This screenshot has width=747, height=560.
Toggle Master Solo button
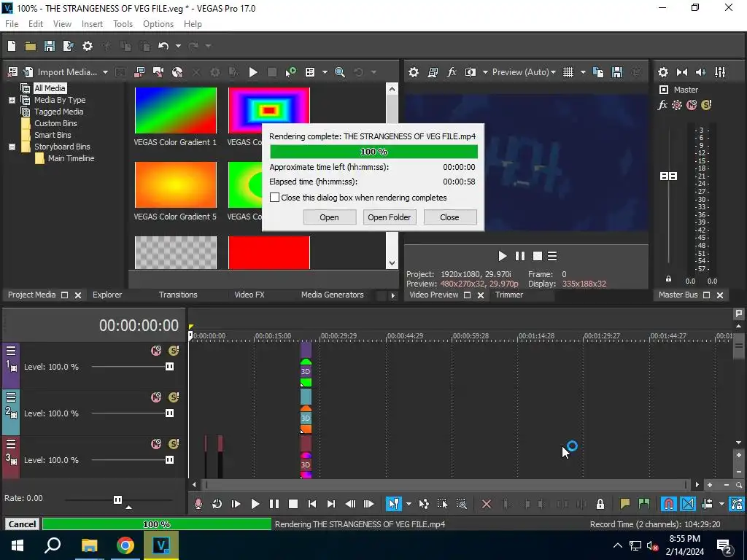pyautogui.click(x=706, y=105)
